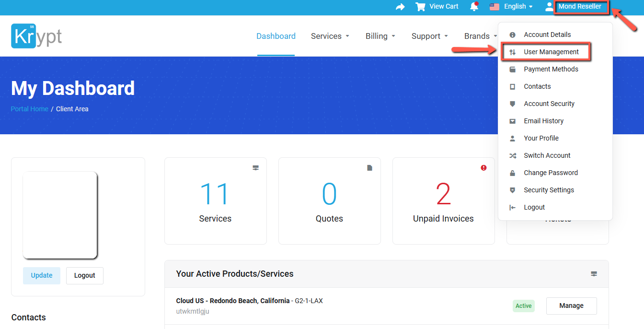Open the View Cart link

[444, 6]
